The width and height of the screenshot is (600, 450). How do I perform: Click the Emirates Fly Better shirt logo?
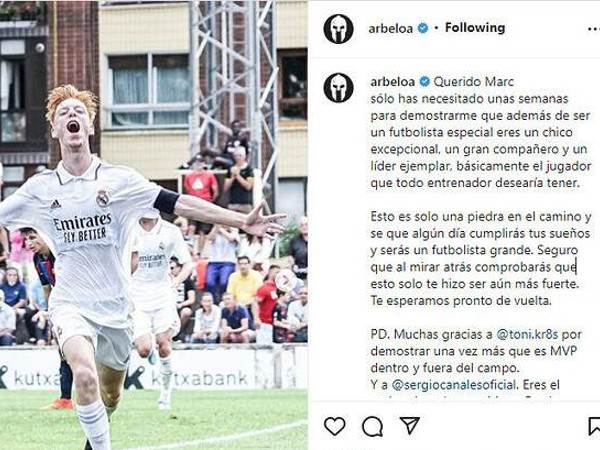83,227
